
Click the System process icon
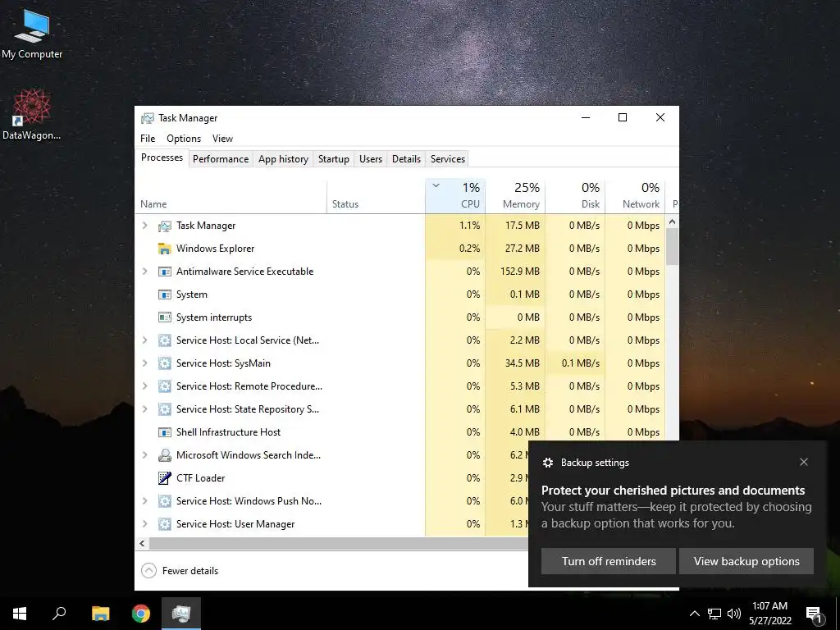(x=164, y=294)
